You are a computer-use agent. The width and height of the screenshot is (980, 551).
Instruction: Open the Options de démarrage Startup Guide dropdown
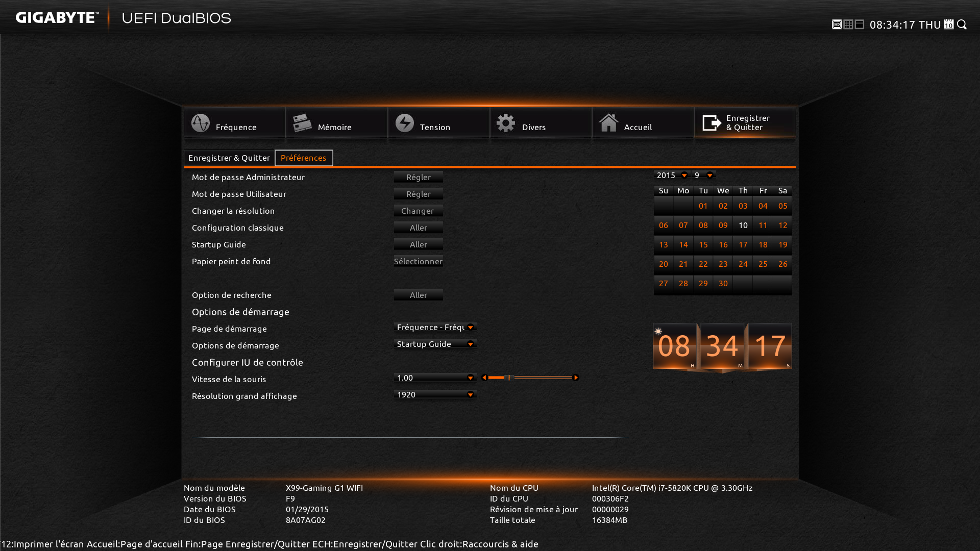click(x=435, y=344)
